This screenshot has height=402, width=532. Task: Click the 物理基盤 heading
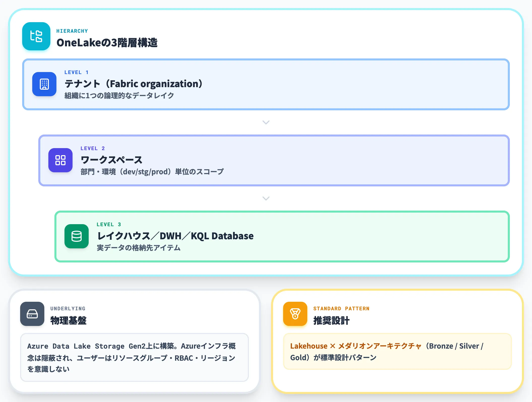tap(69, 320)
